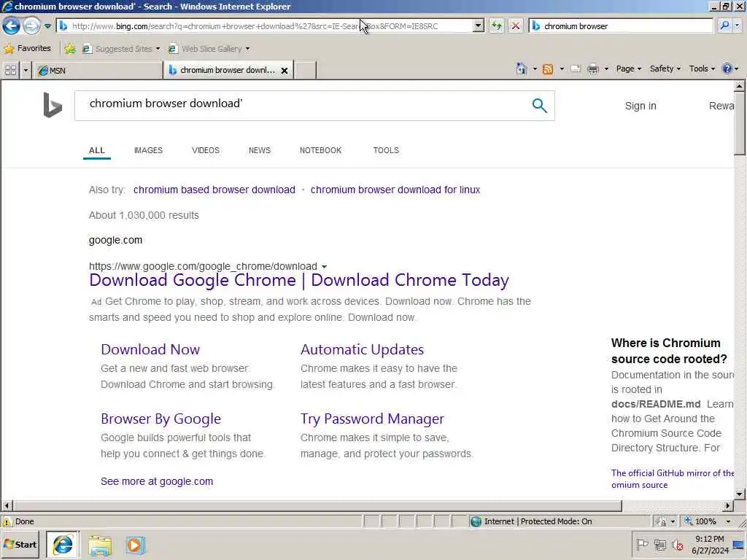This screenshot has width=747, height=560.
Task: Open a new blank tab
Action: pyautogui.click(x=305, y=71)
